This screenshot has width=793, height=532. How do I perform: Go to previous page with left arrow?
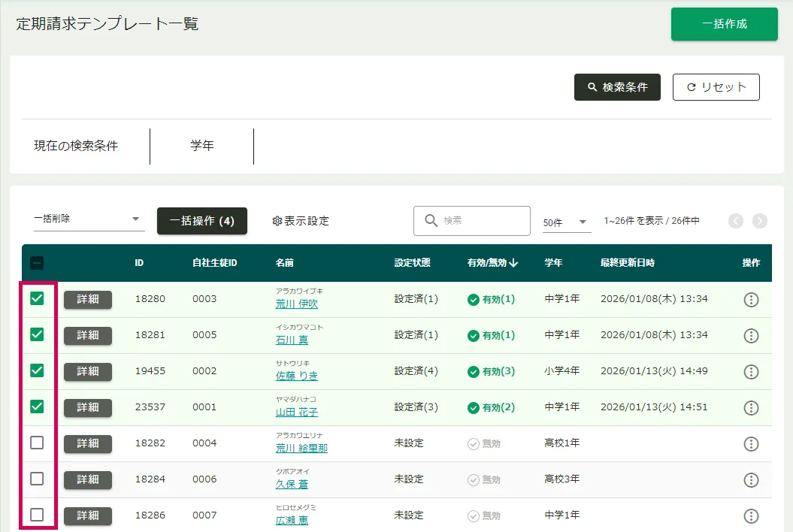click(735, 221)
